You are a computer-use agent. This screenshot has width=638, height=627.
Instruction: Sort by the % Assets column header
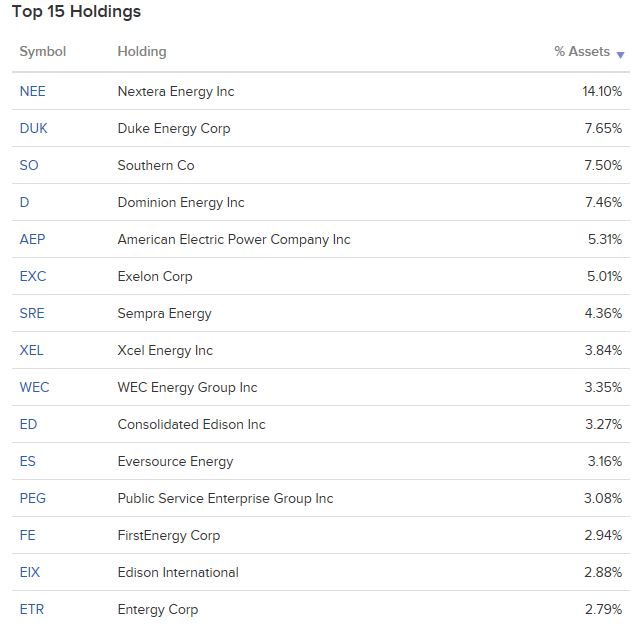point(581,51)
